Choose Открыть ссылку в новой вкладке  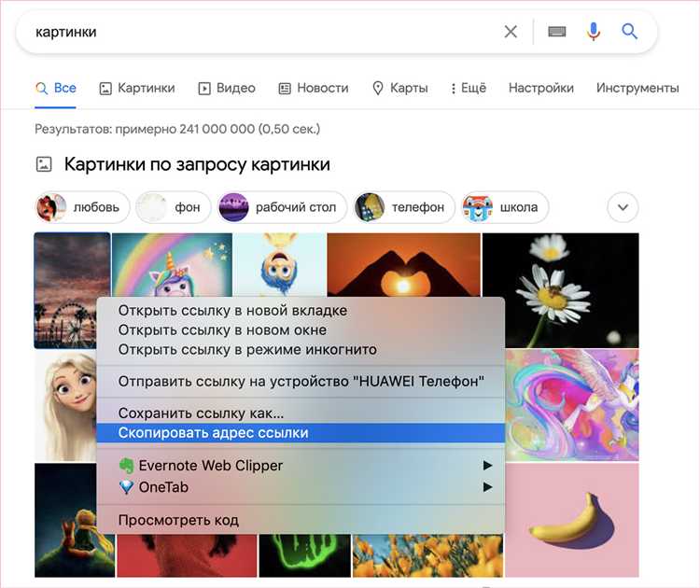(232, 310)
